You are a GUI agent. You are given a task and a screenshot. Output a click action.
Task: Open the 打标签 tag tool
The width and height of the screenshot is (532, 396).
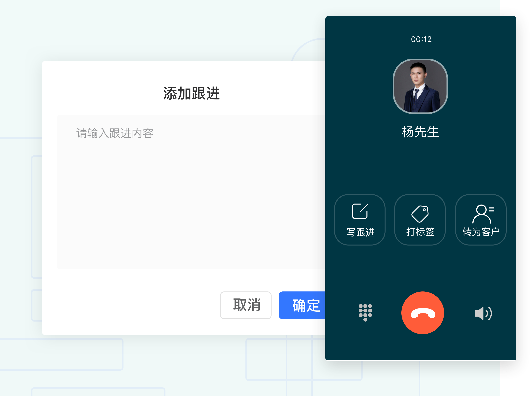click(421, 219)
